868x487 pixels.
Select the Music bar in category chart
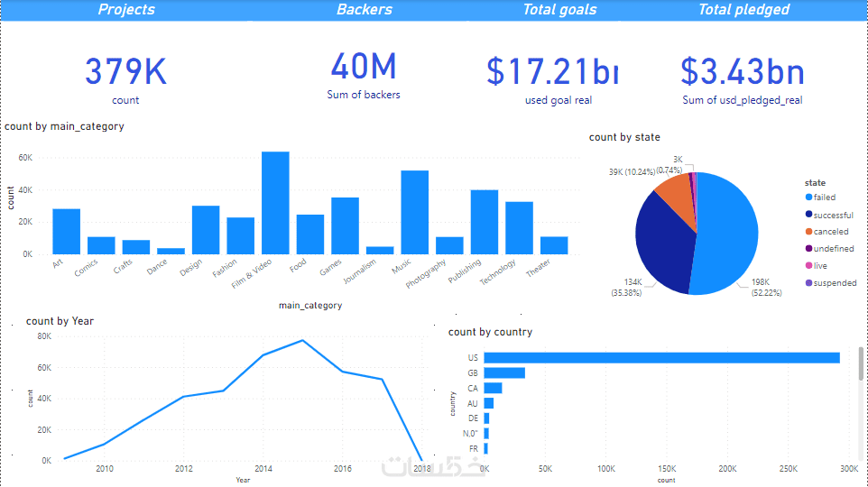(x=415, y=213)
